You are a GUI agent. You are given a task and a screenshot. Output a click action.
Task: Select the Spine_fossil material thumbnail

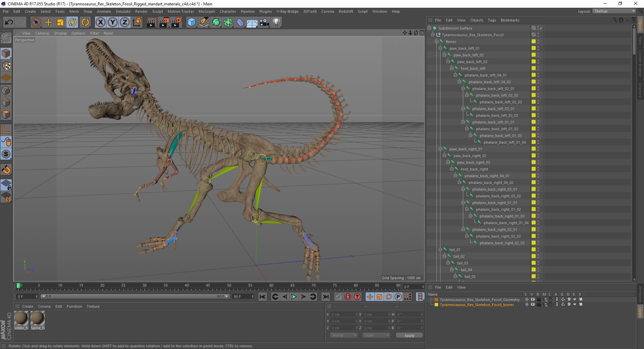[x=37, y=318]
